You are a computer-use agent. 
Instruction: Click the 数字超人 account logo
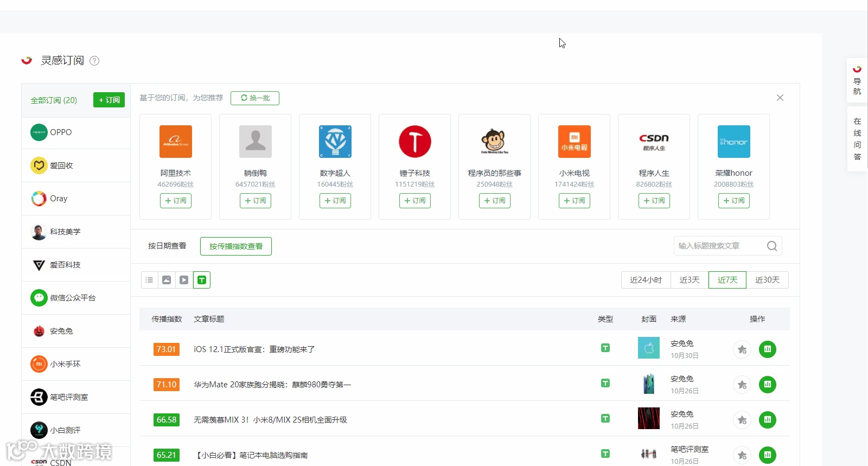coord(335,142)
